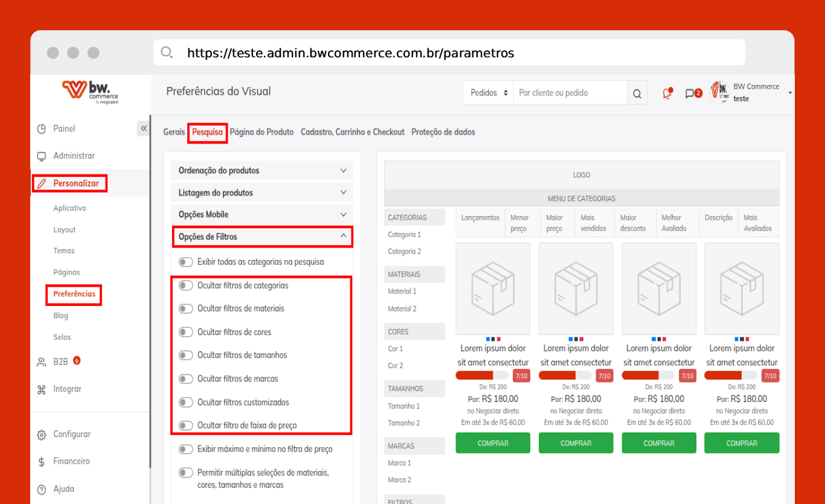Enable Ocultar filtros de marcas switch
825x504 pixels.
click(x=185, y=379)
